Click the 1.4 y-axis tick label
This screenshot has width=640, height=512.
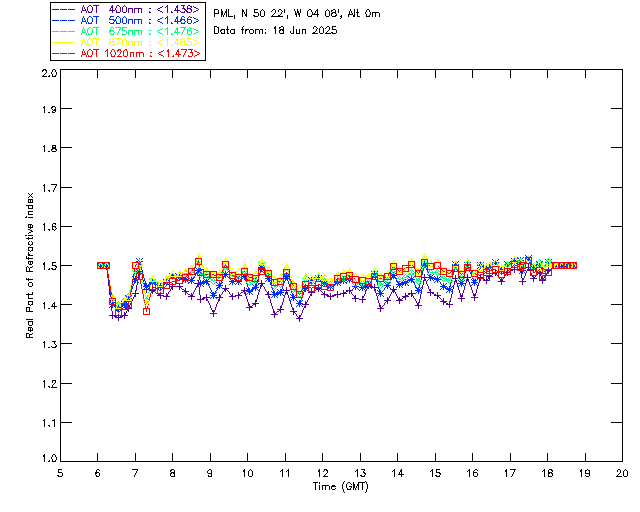click(x=49, y=305)
